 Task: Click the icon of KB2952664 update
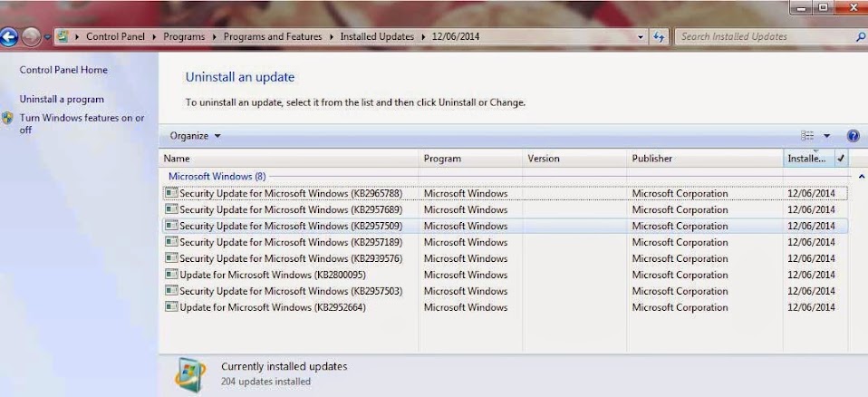click(171, 307)
